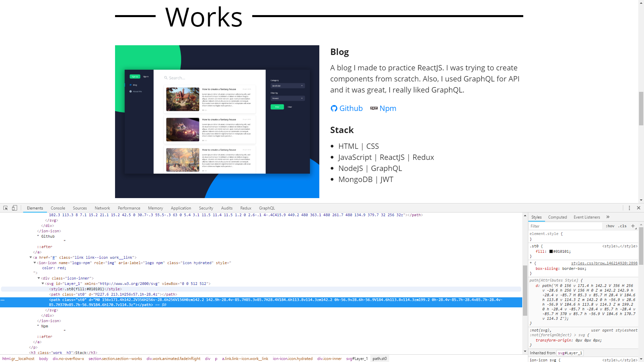Click element.style rule block
The height and width of the screenshot is (362, 644).
583,236
